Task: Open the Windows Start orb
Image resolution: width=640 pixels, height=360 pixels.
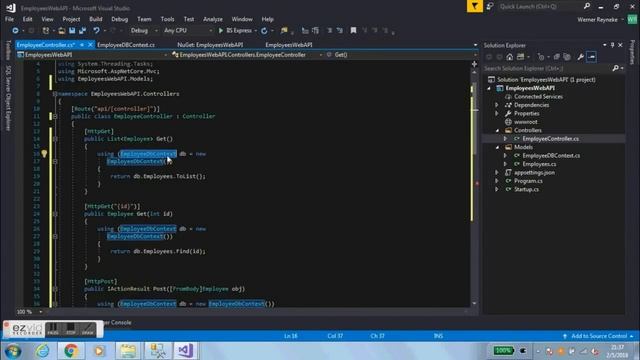Action: [13, 351]
